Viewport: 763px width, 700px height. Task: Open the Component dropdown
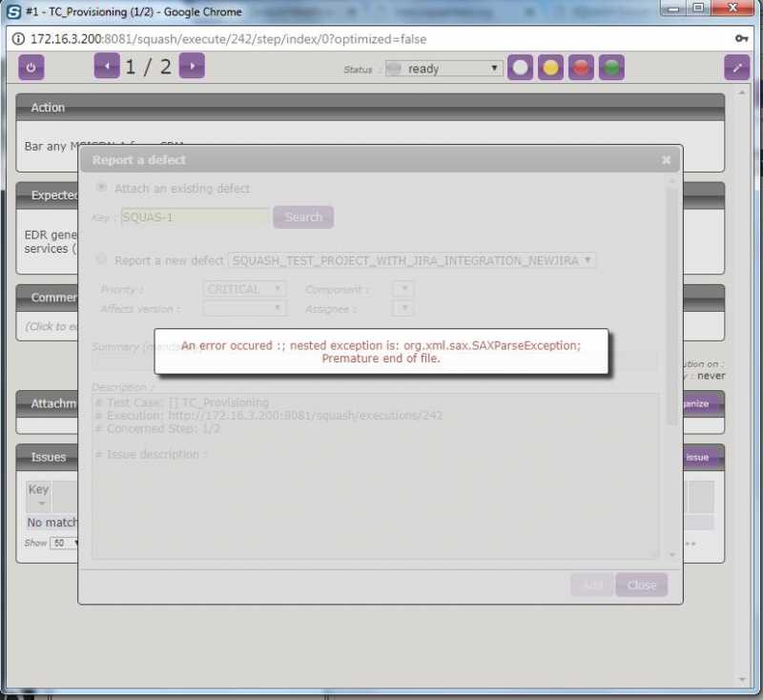[x=402, y=289]
